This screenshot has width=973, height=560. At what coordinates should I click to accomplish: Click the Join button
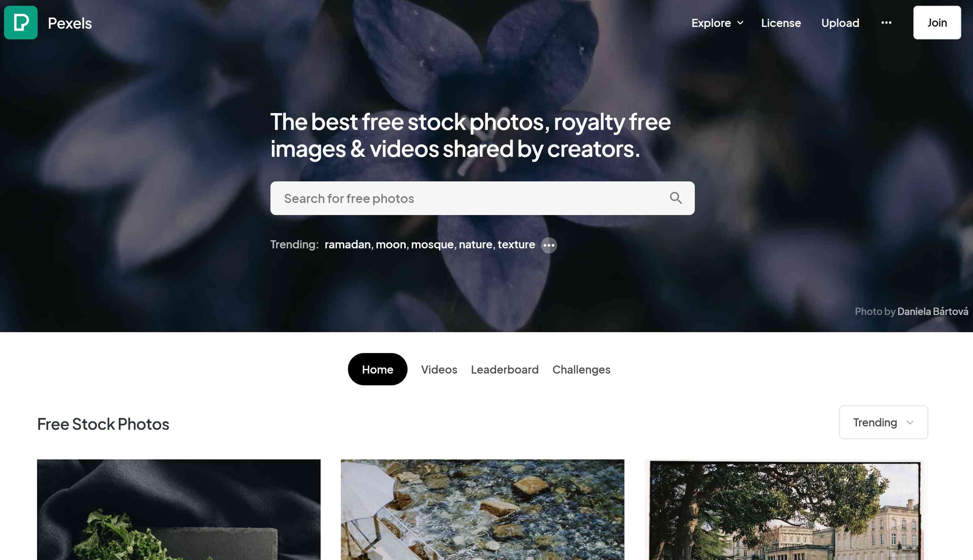tap(937, 22)
